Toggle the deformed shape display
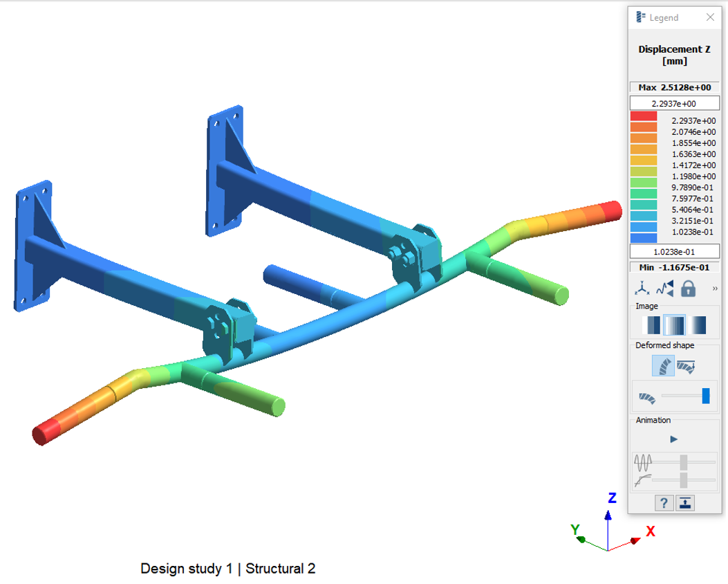Screen dimensions: 728x584 [x=664, y=365]
